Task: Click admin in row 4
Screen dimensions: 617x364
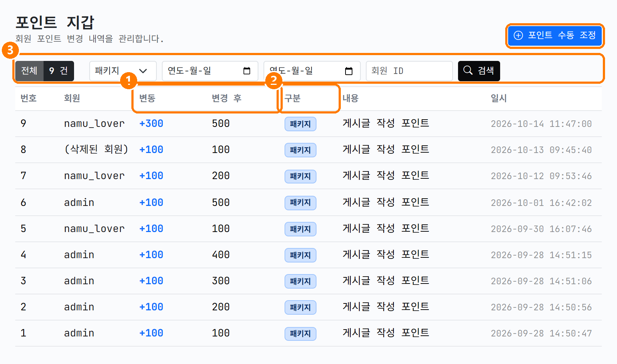Action: (x=79, y=255)
